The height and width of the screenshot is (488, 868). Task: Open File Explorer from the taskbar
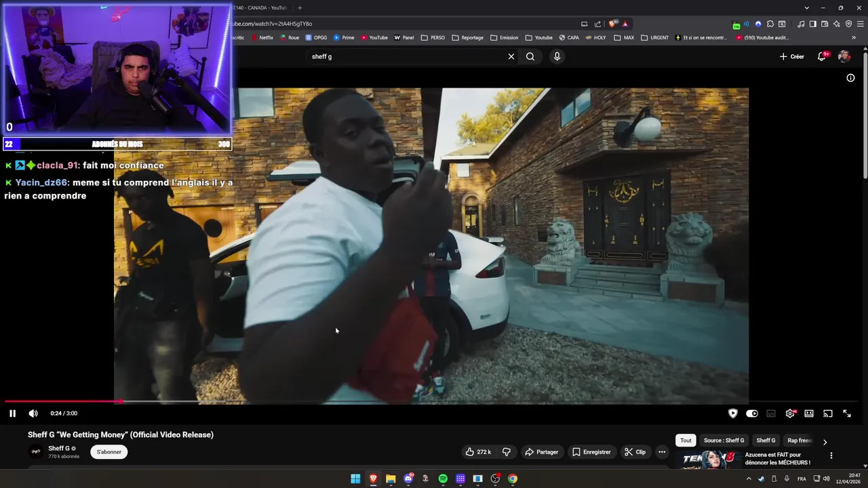click(x=391, y=479)
